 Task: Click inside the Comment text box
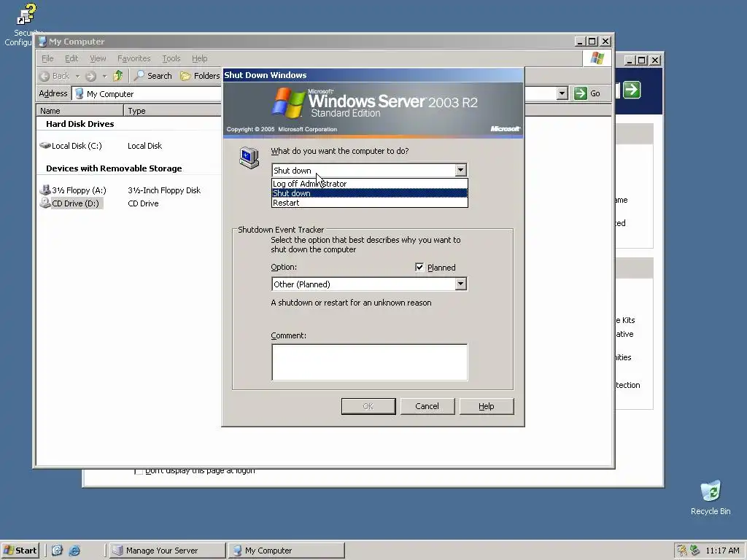tap(370, 362)
